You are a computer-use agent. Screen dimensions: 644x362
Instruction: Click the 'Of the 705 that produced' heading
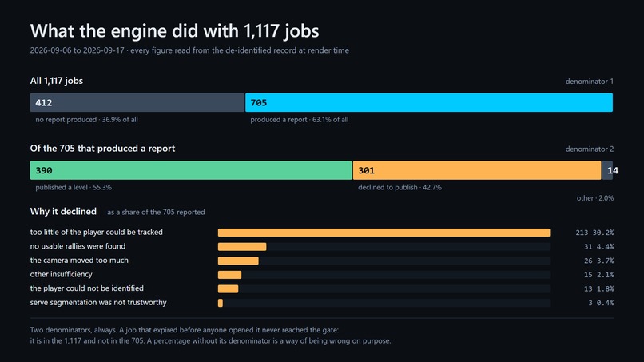pos(102,149)
